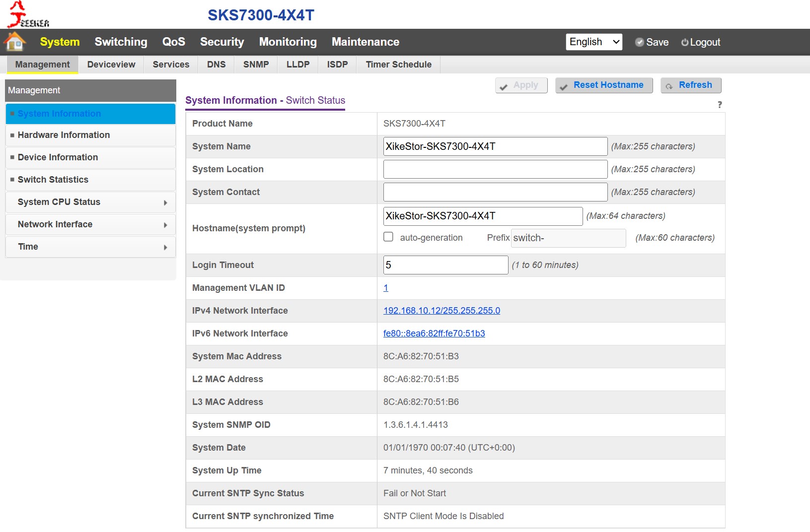810x532 pixels.
Task: Focus the Prefix input field
Action: (x=569, y=238)
